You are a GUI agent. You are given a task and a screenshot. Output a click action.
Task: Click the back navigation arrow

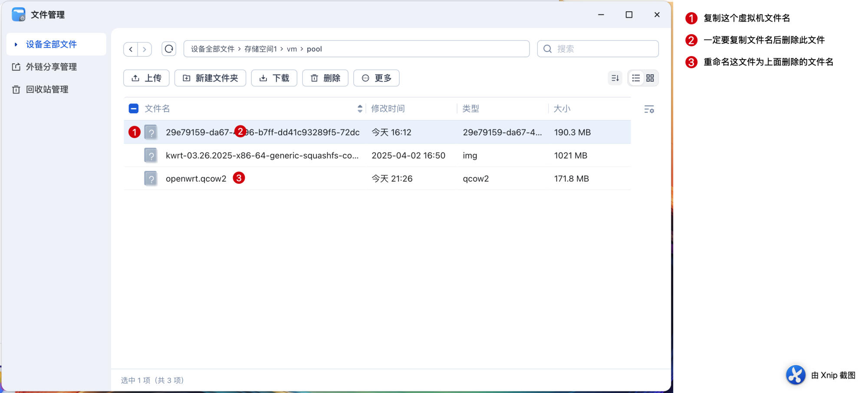pos(131,49)
